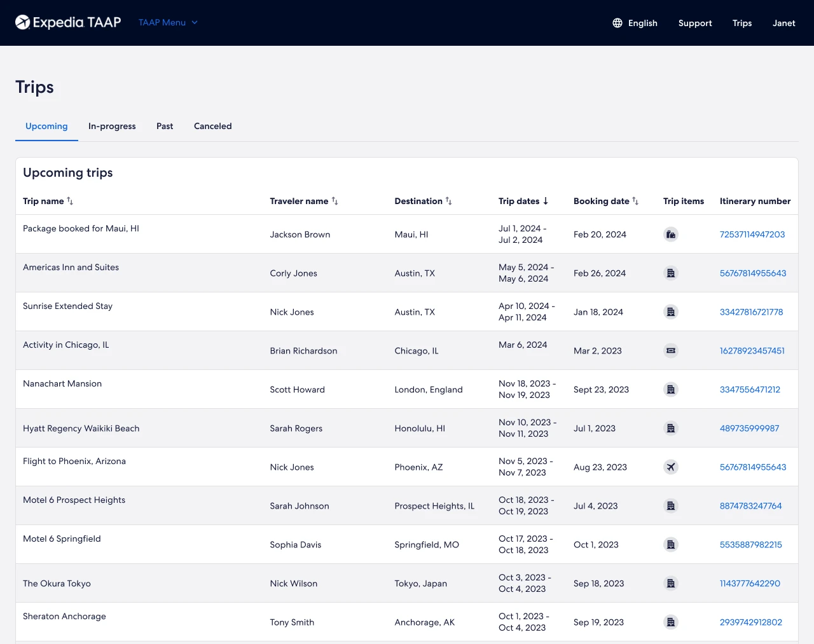Viewport: 814px width, 644px height.
Task: Click destination "Tokyo, Japan"
Action: 420,584
